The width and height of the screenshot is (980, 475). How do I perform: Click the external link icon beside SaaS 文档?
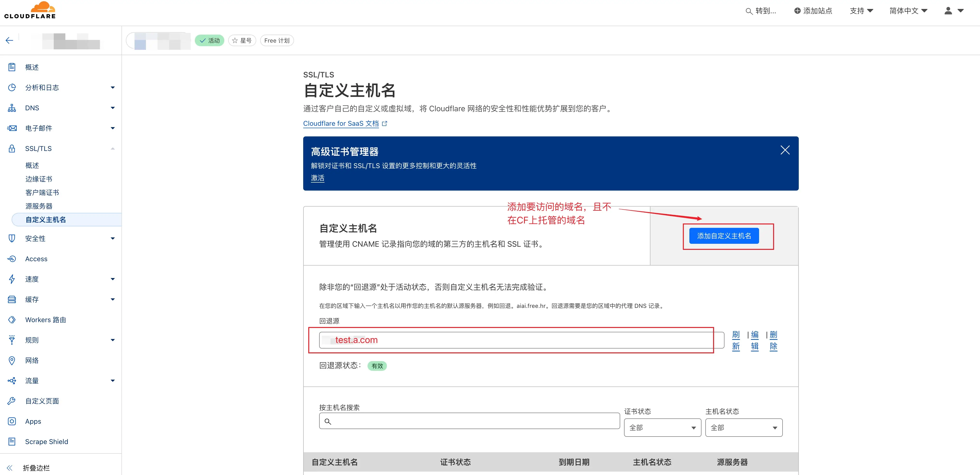(384, 124)
